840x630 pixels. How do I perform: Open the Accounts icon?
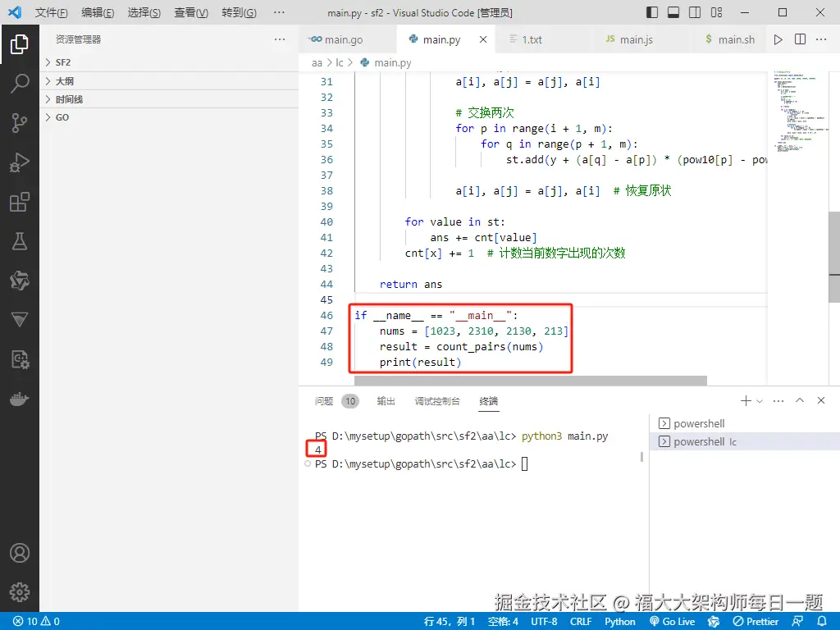(x=20, y=553)
